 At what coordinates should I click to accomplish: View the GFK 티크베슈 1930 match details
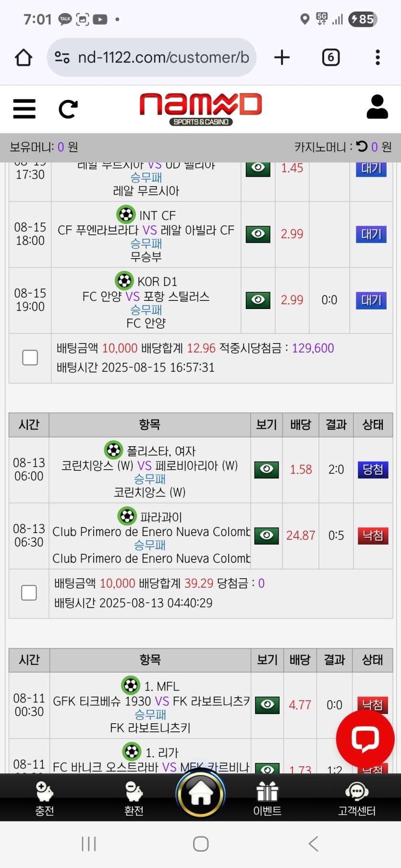point(267,705)
